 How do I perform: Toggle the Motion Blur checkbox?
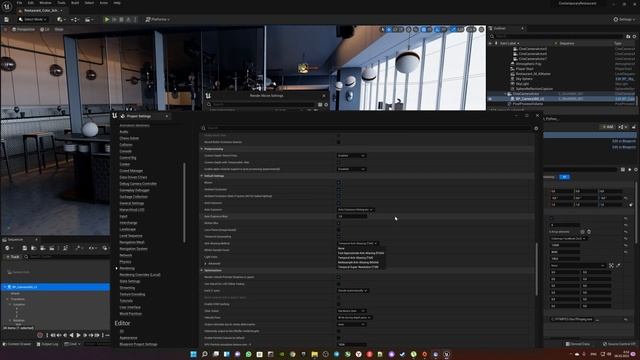[x=338, y=223]
